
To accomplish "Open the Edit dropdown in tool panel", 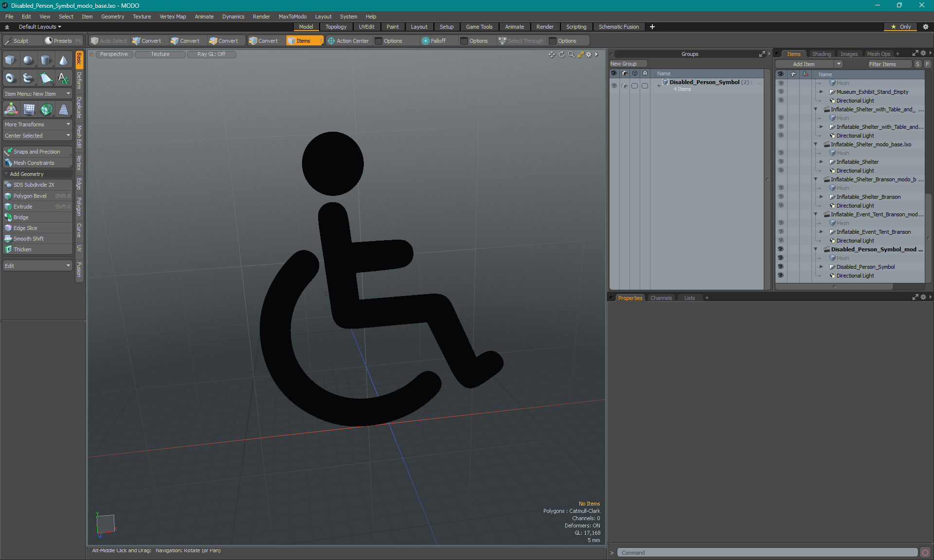I will (37, 266).
